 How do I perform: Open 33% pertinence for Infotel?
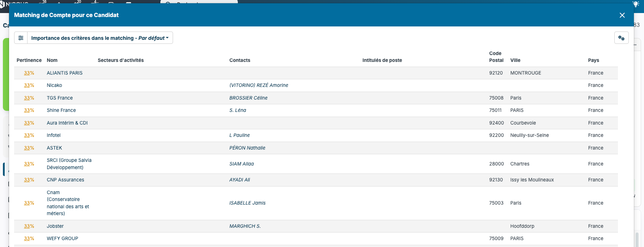coord(29,135)
